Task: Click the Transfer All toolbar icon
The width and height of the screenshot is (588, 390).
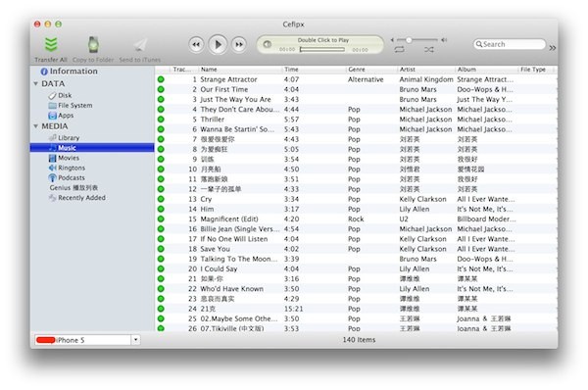Action: pos(51,44)
